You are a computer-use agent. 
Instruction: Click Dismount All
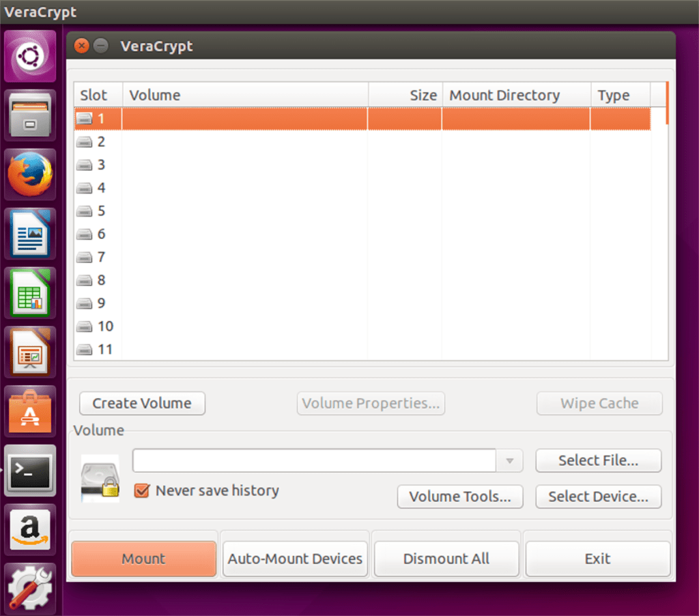[x=446, y=558]
